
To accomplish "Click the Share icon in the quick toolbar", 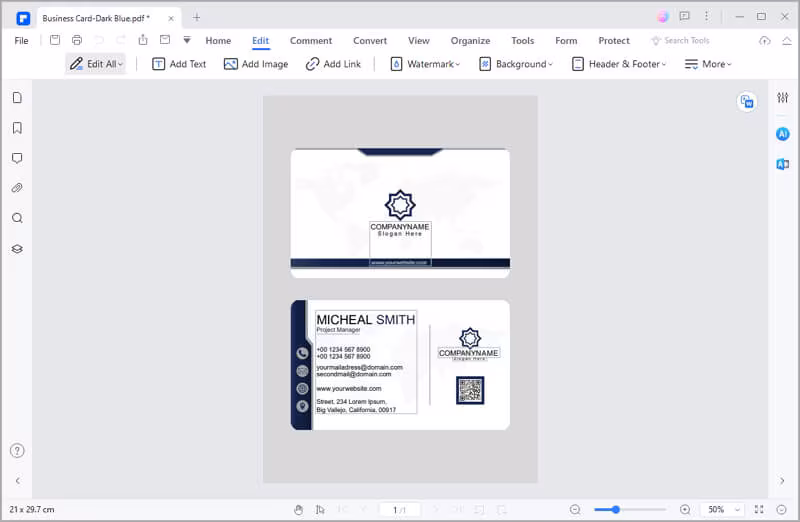I will [143, 40].
